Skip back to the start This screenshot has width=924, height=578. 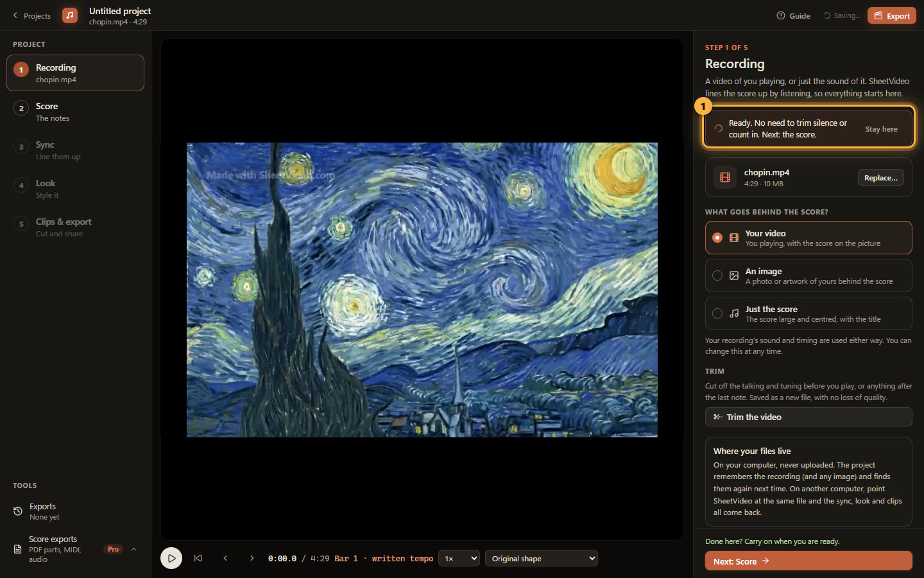[x=198, y=558]
